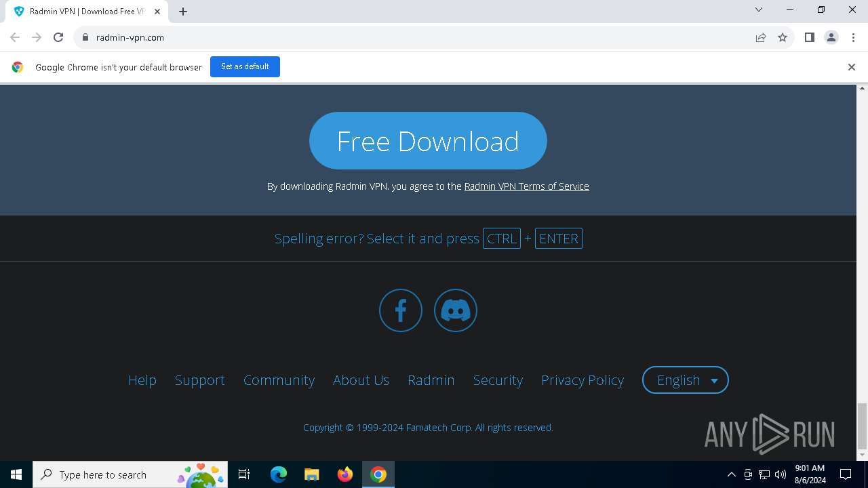868x488 pixels.
Task: Open File Explorer from taskbar
Action: (x=312, y=474)
